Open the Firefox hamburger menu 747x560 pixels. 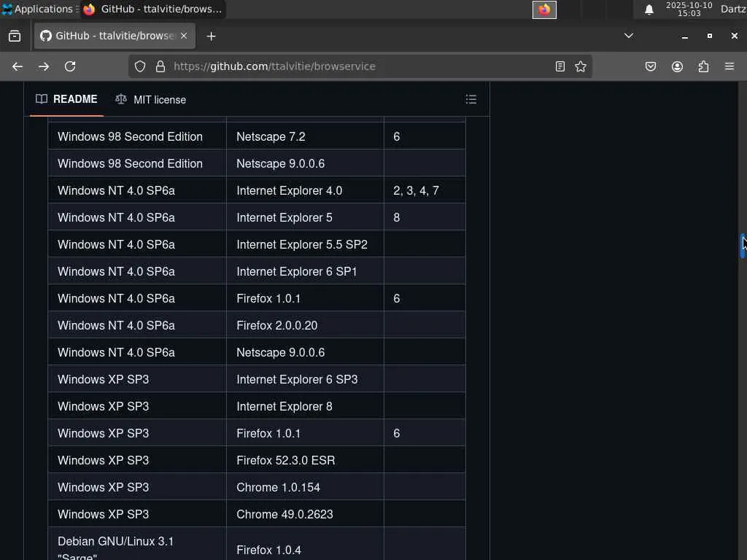729,66
